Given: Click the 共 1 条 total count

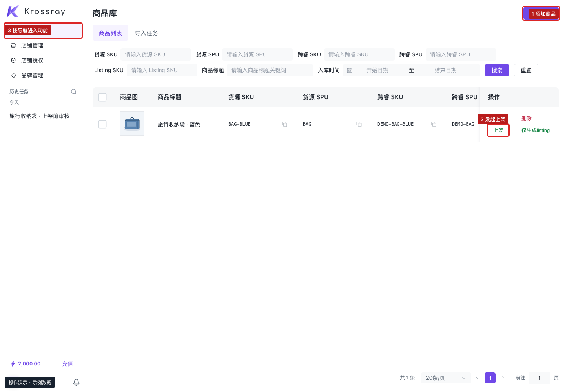Looking at the screenshot, I should (407, 378).
